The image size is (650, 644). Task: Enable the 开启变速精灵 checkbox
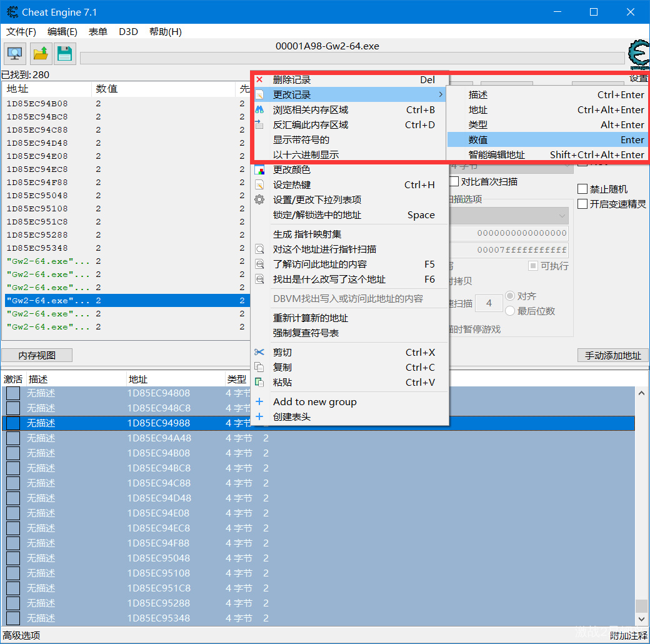pyautogui.click(x=582, y=204)
